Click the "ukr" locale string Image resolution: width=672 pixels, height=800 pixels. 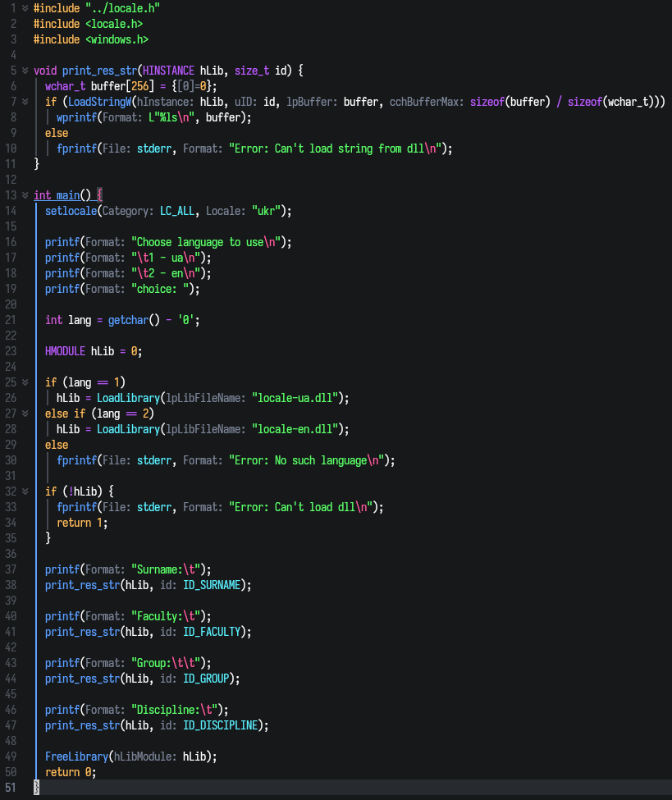[266, 211]
